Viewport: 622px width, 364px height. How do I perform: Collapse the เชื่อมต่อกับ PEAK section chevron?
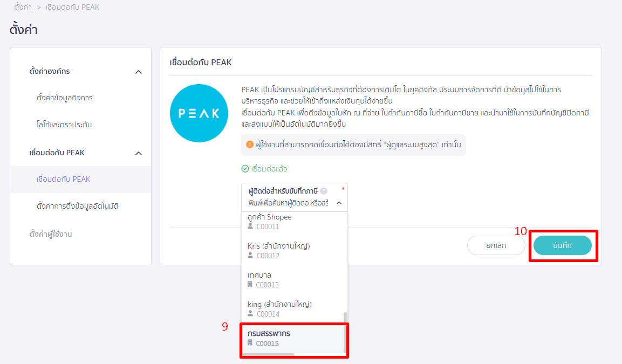tap(139, 153)
